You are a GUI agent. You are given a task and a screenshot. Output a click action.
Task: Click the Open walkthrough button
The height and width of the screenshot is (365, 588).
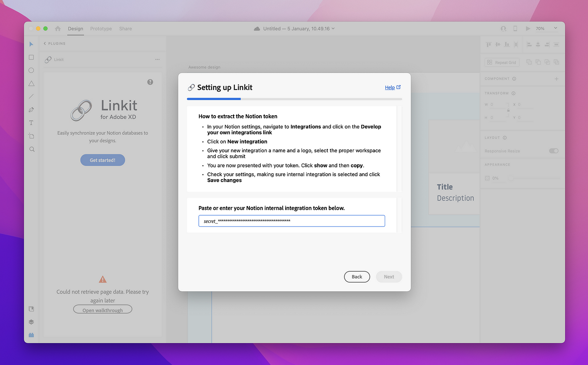click(x=102, y=310)
